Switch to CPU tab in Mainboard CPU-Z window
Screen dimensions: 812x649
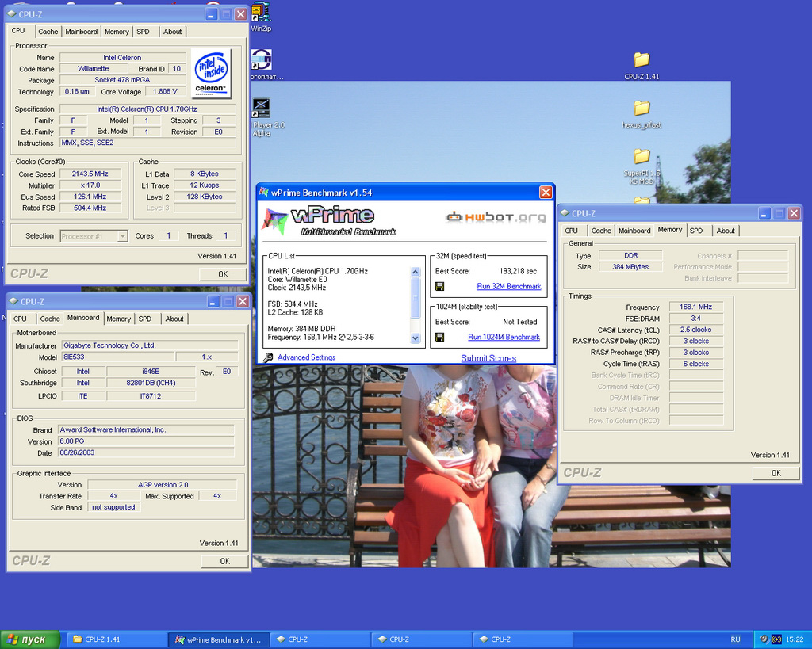pyautogui.click(x=20, y=319)
